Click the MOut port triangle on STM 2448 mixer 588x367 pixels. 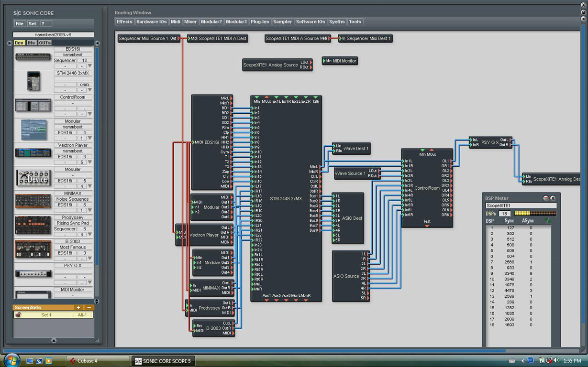266,97
